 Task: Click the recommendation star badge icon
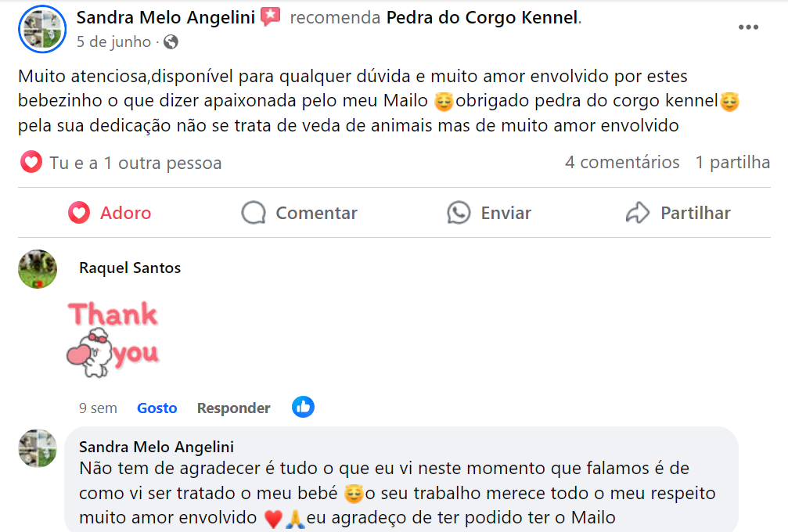(x=271, y=17)
